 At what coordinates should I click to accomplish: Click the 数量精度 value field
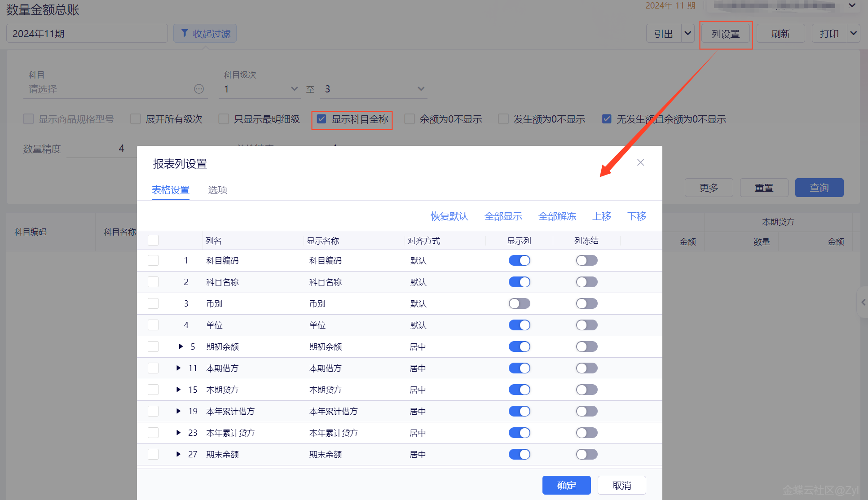(x=102, y=149)
